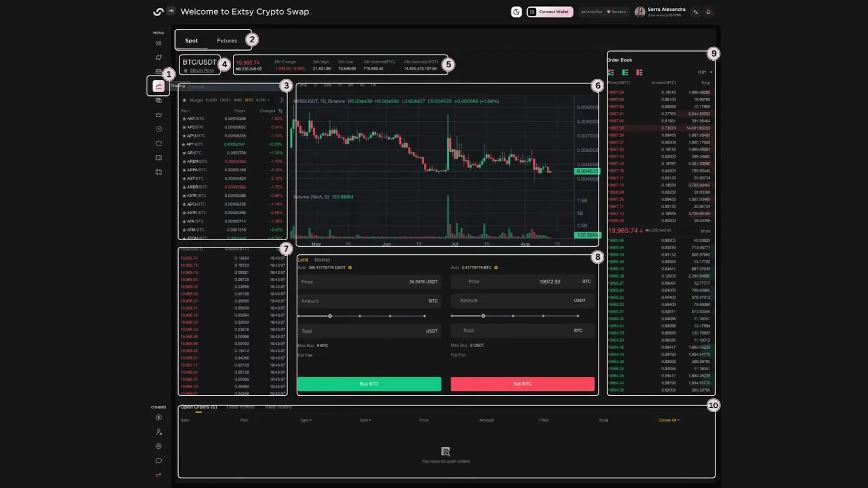The height and width of the screenshot is (488, 868).
Task: Show buy-only green order book view
Action: (x=625, y=72)
